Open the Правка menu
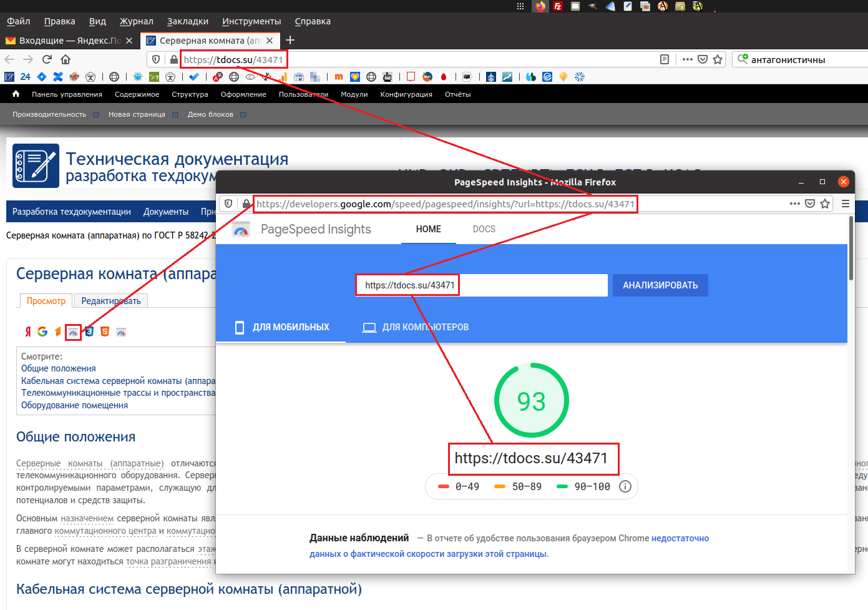The height and width of the screenshot is (610, 868). pos(59,21)
